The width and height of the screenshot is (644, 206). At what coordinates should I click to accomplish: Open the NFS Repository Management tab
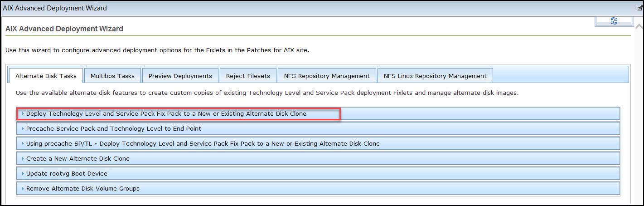pyautogui.click(x=327, y=76)
